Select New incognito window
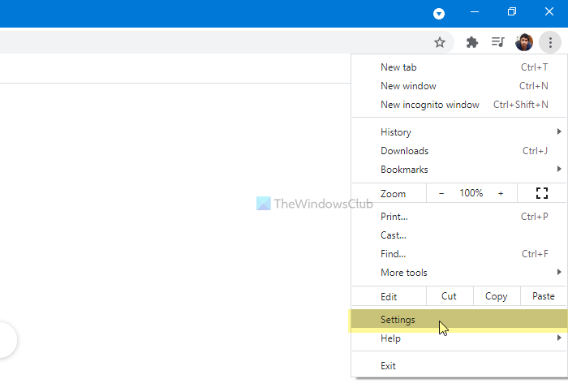568x392 pixels. 430,105
